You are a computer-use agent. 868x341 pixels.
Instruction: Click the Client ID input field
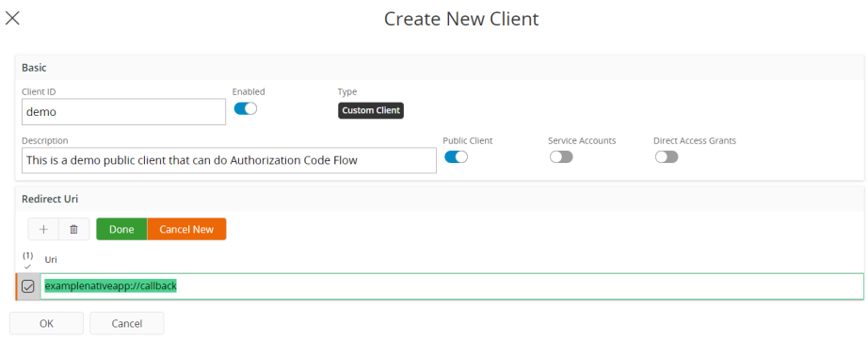tap(123, 112)
